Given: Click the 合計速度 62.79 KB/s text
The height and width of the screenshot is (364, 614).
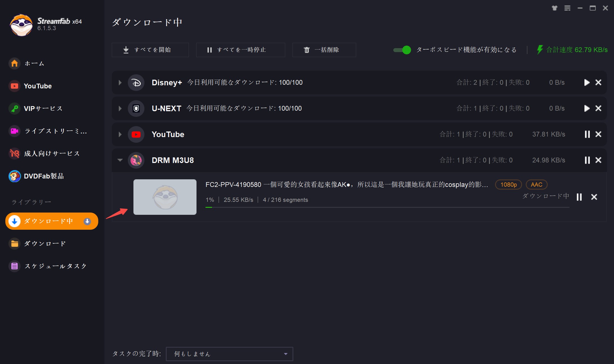Looking at the screenshot, I should click(x=577, y=50).
